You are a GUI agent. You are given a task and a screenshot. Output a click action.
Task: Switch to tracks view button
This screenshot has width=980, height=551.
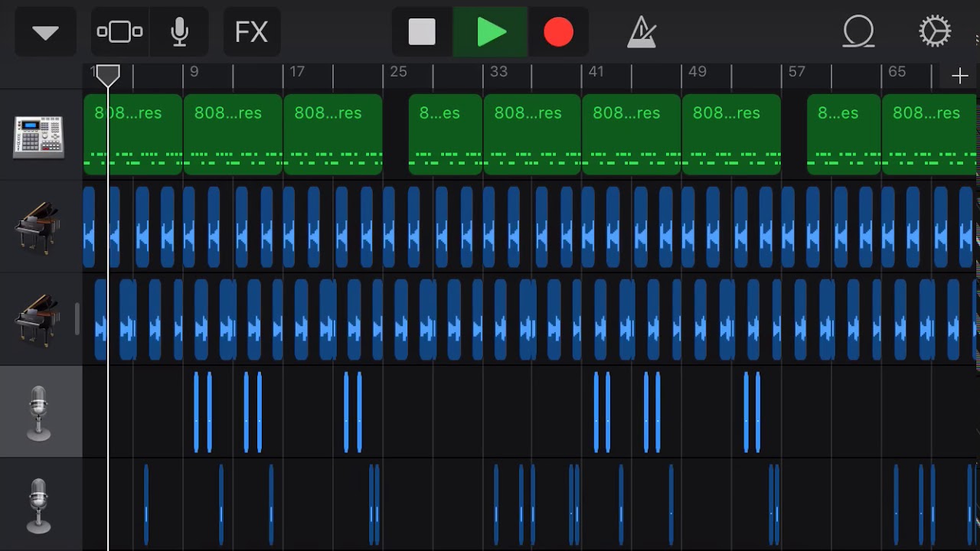coord(119,32)
